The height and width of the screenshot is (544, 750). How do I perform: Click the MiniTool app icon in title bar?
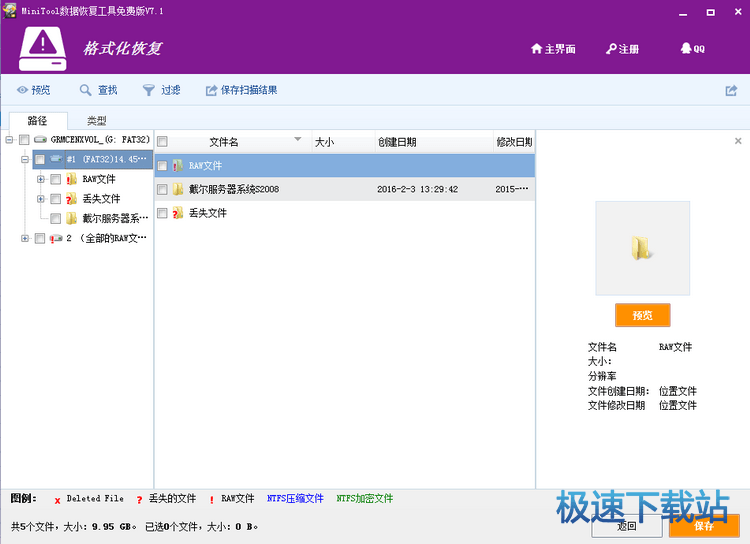[x=9, y=11]
